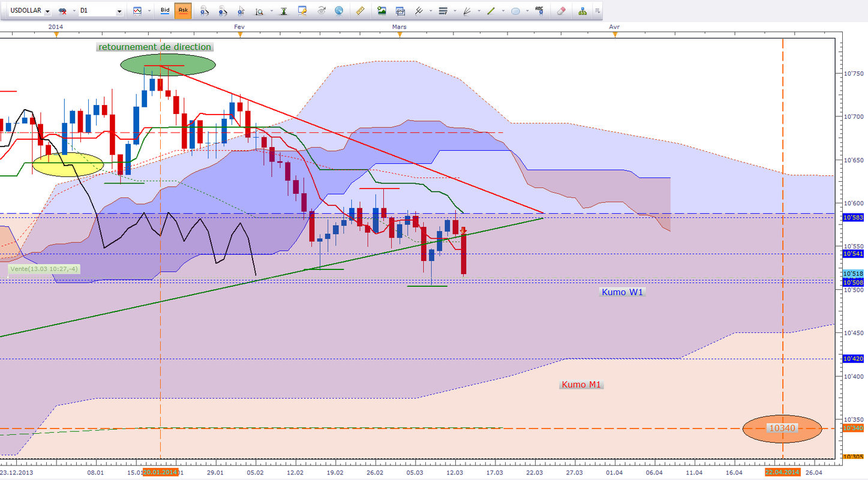Toggle the Bid price display
The width and height of the screenshot is (868, 480).
(x=165, y=11)
